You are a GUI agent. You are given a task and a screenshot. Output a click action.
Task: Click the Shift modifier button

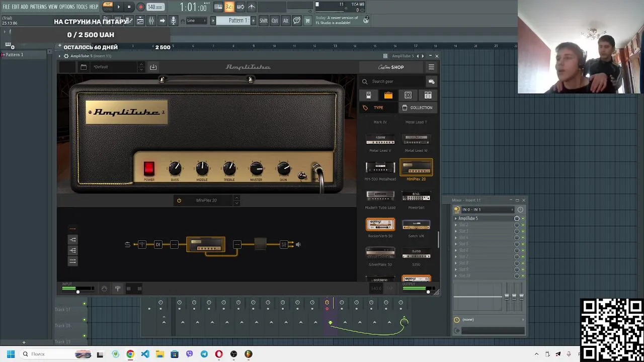[264, 21]
